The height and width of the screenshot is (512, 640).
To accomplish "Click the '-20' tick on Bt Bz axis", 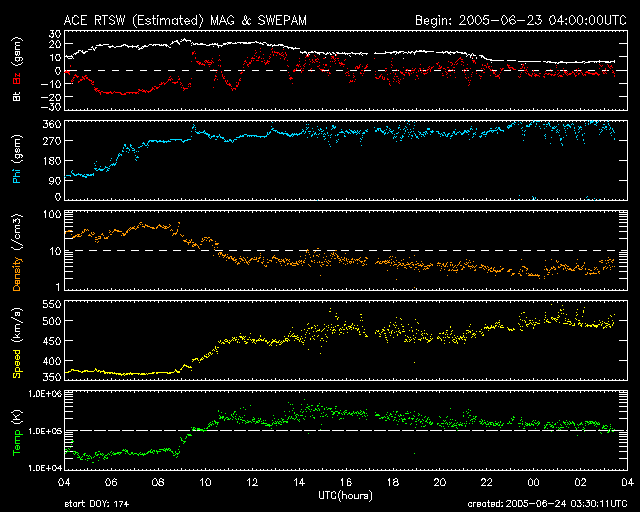I will coord(51,97).
